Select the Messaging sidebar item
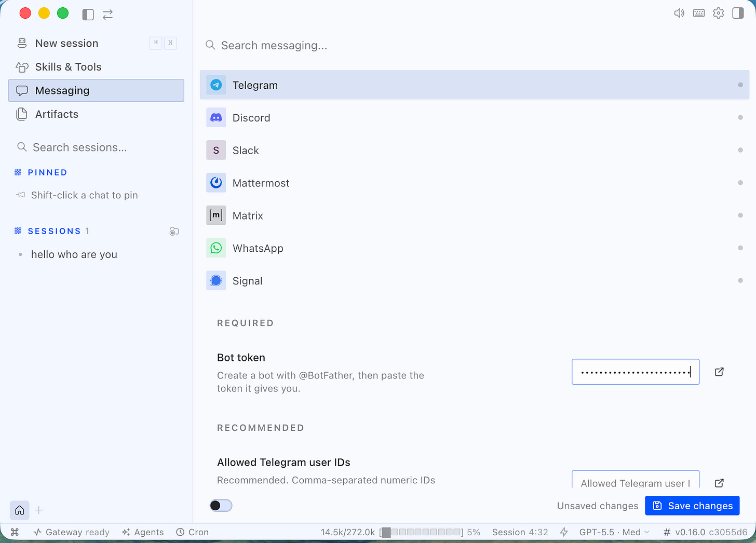Screen dimensions: 756x543 (97, 90)
